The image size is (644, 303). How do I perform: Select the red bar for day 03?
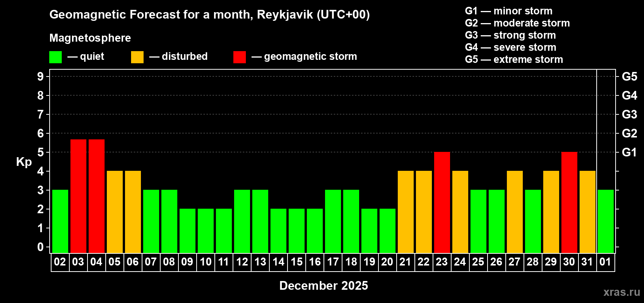coord(78,196)
